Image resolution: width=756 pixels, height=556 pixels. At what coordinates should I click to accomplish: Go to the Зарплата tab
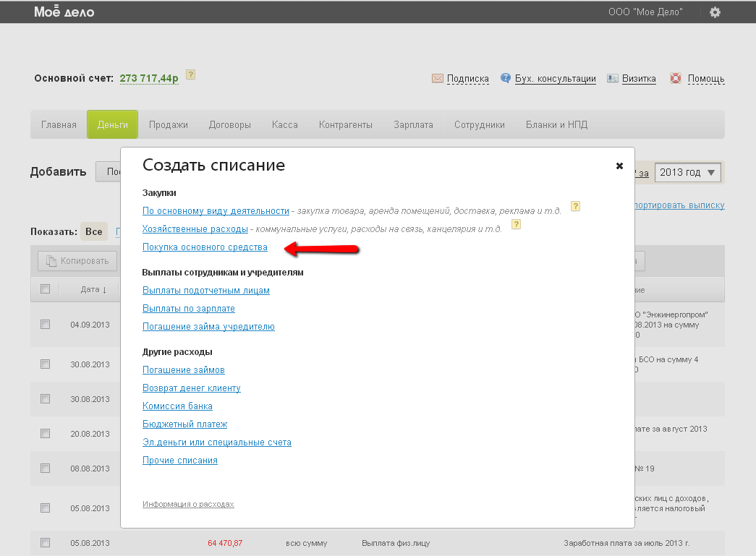pyautogui.click(x=413, y=125)
